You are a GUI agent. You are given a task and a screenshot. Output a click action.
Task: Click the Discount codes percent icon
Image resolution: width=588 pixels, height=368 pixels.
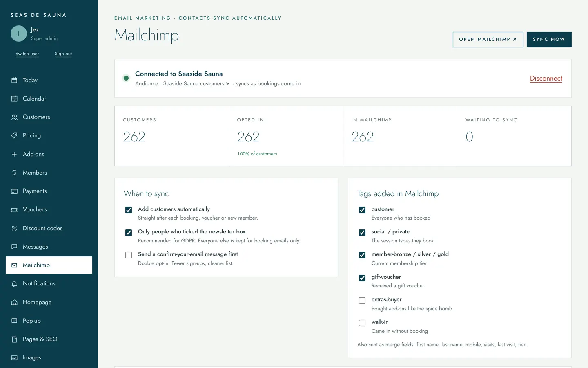pyautogui.click(x=14, y=228)
